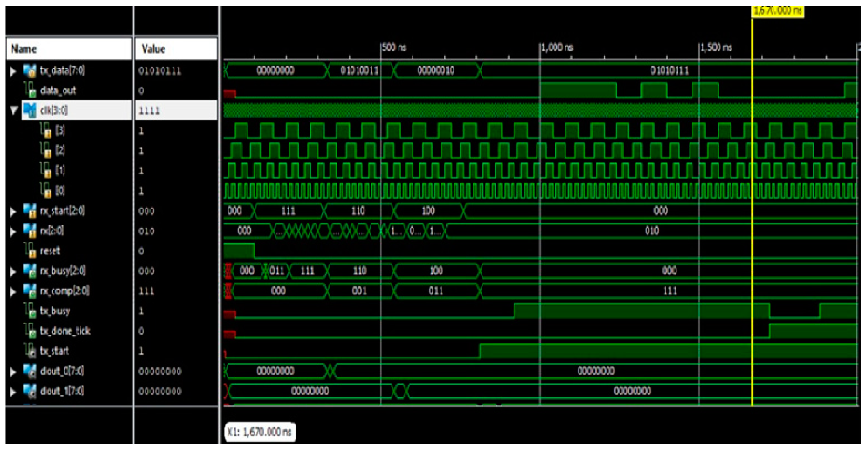The image size is (868, 451).
Task: Click the tx_data[7:0] bus signal icon
Action: point(30,71)
